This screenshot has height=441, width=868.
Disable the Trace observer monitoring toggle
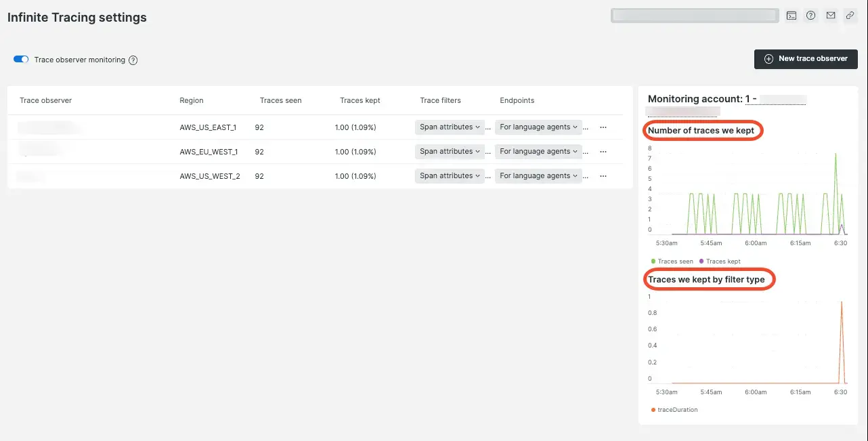pyautogui.click(x=21, y=60)
